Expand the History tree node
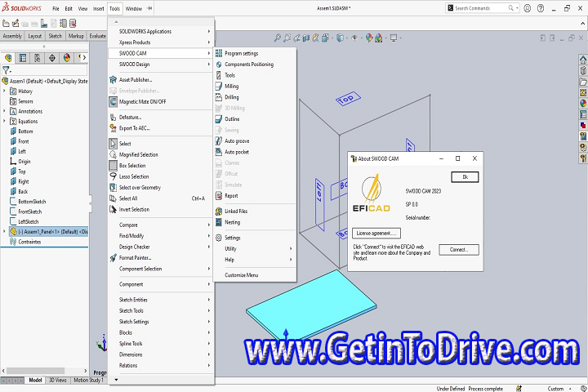This screenshot has width=588, height=392. (5, 91)
